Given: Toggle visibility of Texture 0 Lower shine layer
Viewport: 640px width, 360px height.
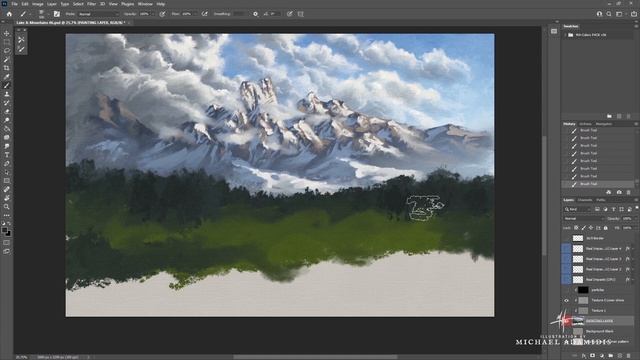Looking at the screenshot, I should (567, 300).
